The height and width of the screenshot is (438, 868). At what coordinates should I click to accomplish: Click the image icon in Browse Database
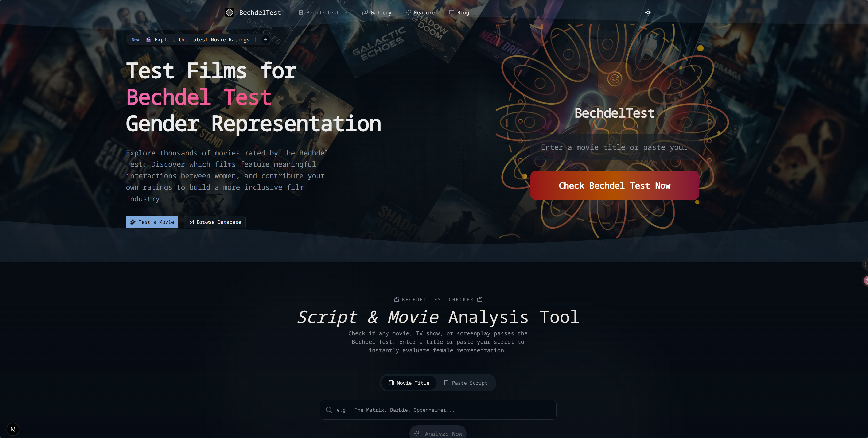pyautogui.click(x=191, y=222)
